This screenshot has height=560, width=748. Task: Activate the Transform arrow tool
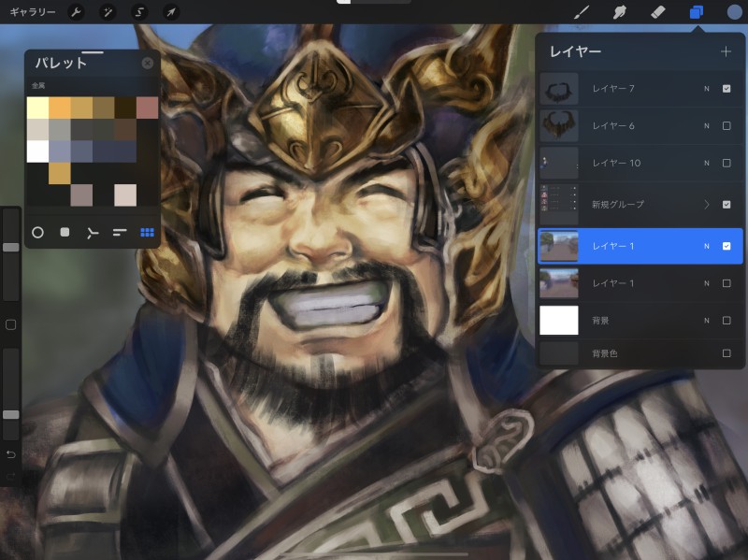pos(171,12)
